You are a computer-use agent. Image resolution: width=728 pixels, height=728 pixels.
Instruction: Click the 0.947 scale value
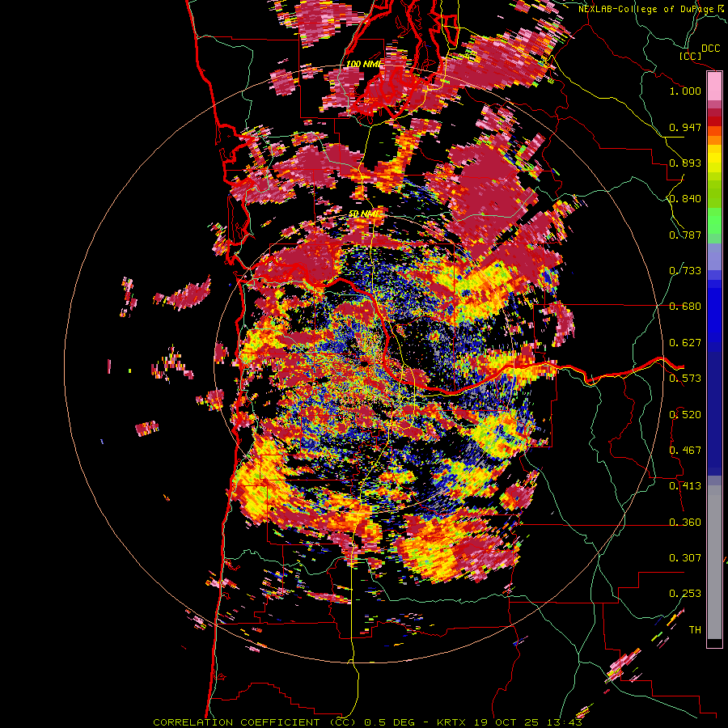tap(685, 127)
